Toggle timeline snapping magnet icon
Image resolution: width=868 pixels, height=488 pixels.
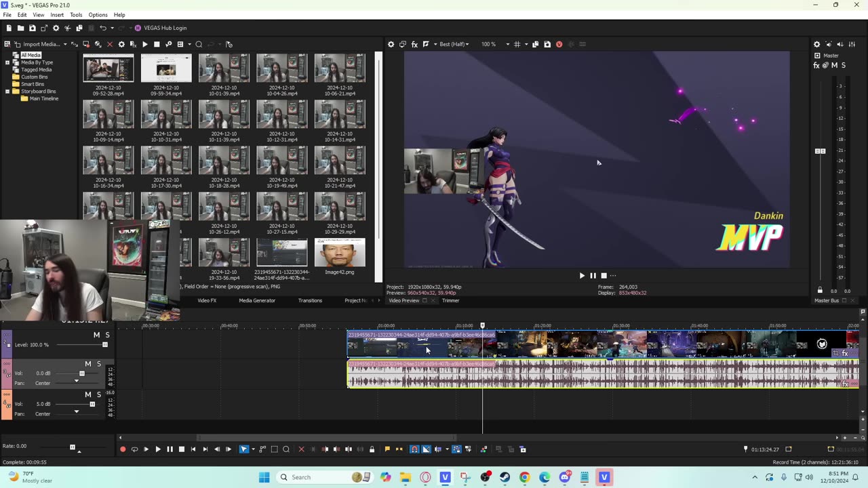click(x=414, y=449)
